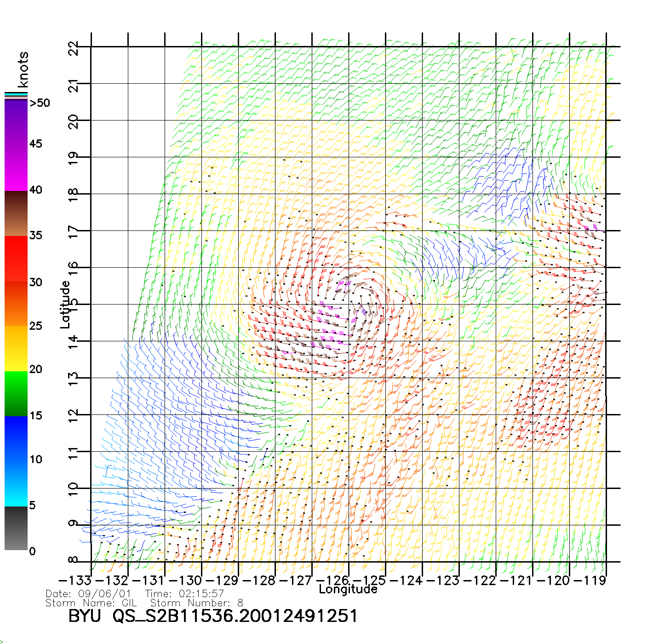Click the 'Storm Name: GIL' text
This screenshot has height=644, width=653.
coord(91,603)
